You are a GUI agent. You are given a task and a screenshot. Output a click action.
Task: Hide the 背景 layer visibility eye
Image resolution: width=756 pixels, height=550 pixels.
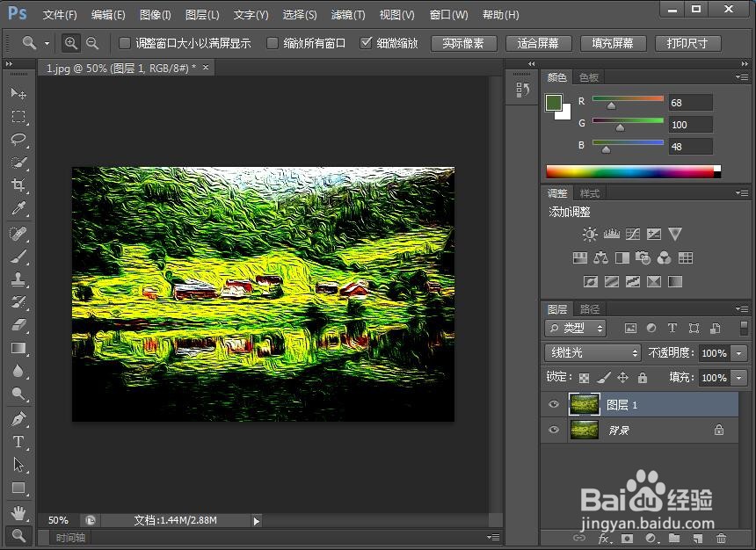(554, 430)
